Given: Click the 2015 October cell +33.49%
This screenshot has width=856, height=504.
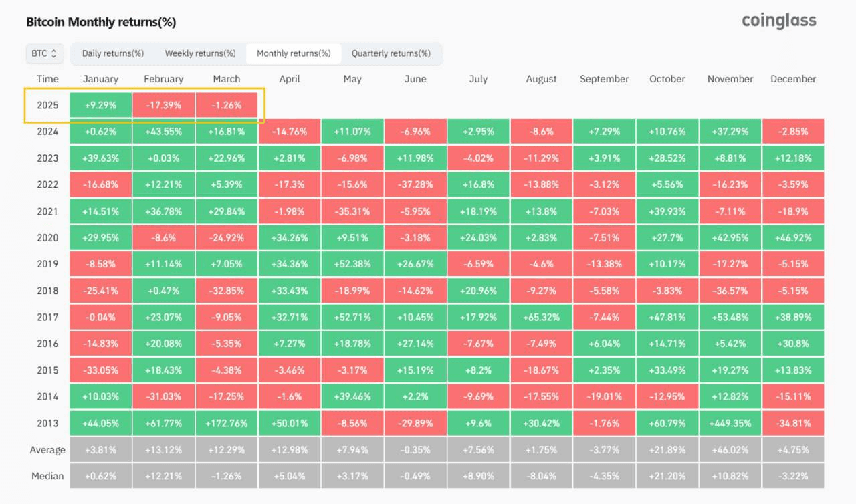Looking at the screenshot, I should click(667, 370).
